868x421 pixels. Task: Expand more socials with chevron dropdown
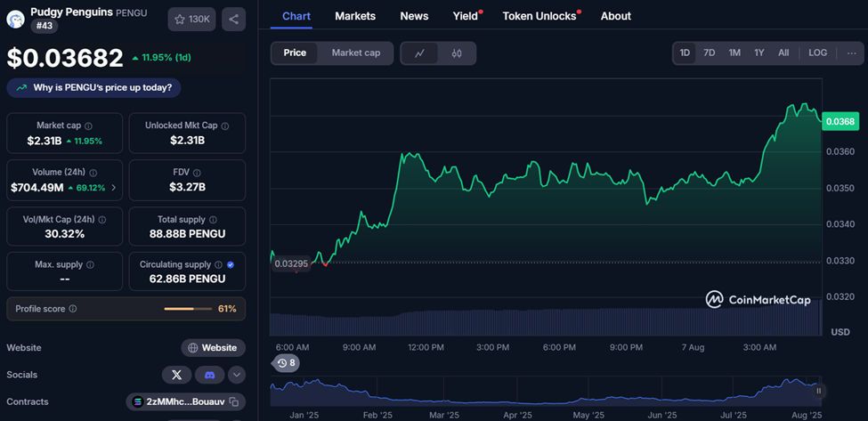coord(237,375)
